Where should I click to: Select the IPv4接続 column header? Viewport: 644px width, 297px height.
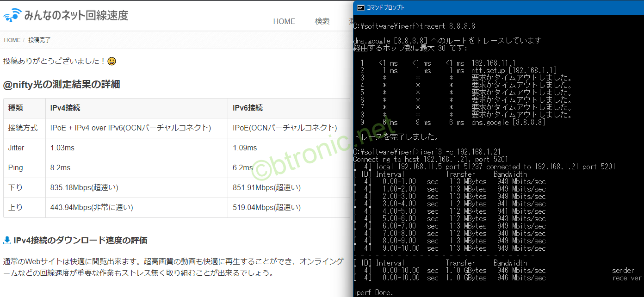(x=137, y=108)
